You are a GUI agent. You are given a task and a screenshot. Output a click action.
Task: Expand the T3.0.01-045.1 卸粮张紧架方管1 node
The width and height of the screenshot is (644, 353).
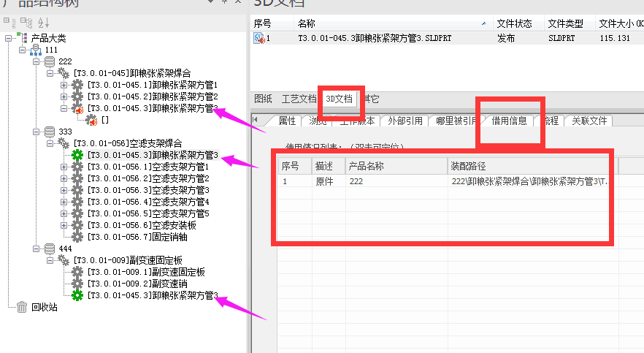click(x=64, y=85)
